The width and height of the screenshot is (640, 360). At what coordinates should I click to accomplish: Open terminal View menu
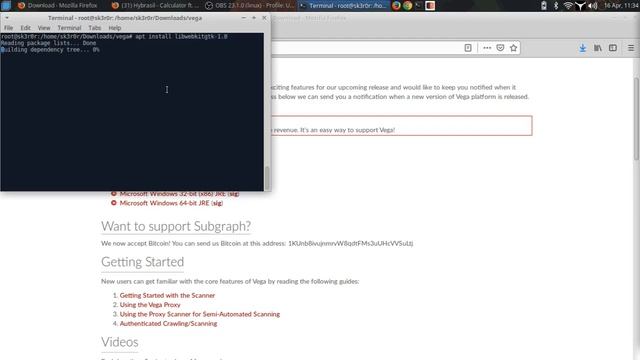tap(44, 28)
